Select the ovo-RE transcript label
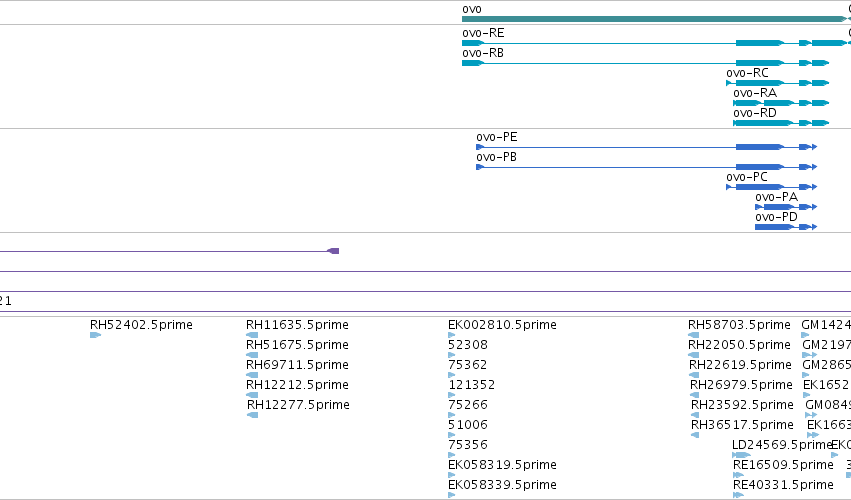 [x=483, y=33]
